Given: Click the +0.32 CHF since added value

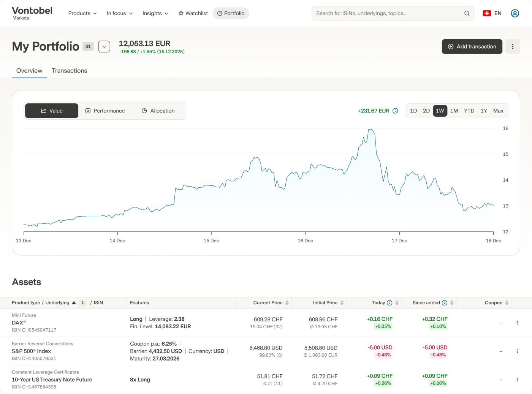Looking at the screenshot, I should (435, 319).
